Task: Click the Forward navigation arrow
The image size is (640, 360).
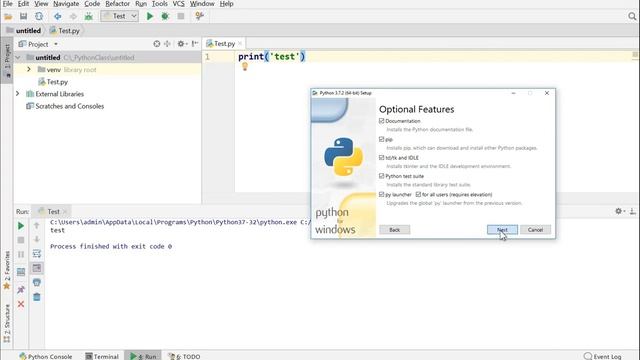Action: [73, 16]
